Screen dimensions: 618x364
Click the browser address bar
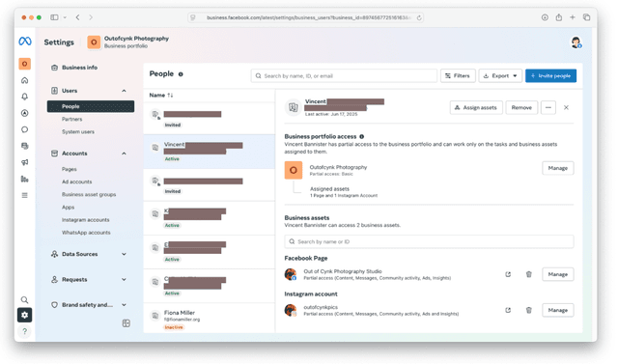[x=306, y=17]
